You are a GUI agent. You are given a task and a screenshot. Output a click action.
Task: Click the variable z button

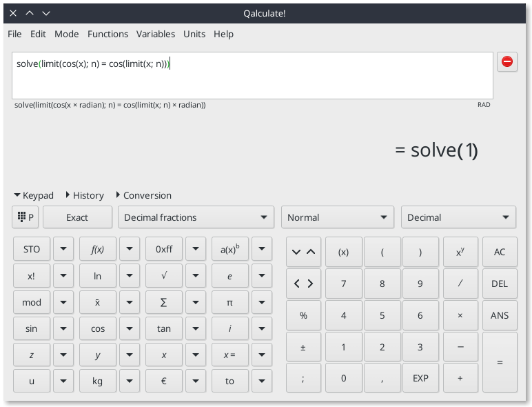click(x=32, y=355)
